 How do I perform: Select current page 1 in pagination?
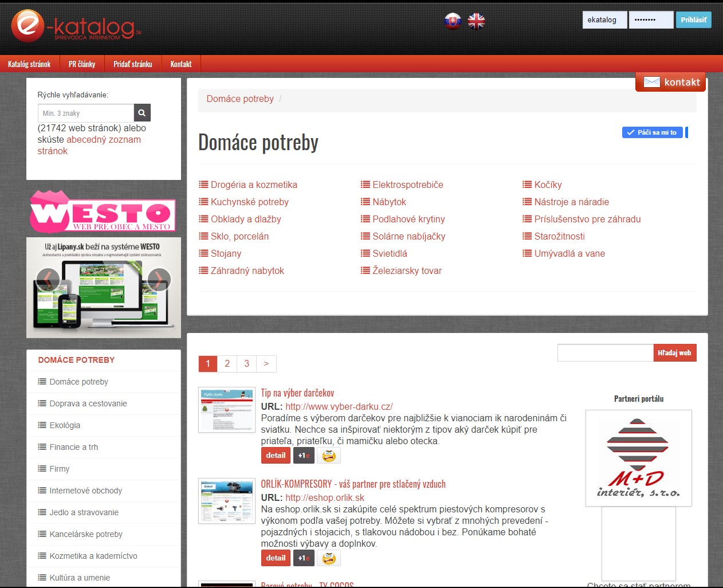208,364
